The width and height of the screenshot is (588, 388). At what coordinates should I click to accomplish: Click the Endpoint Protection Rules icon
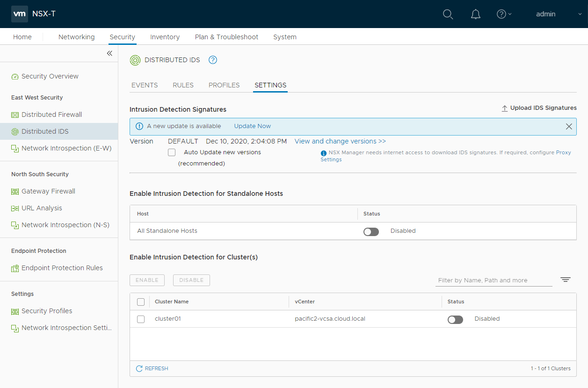(x=15, y=268)
